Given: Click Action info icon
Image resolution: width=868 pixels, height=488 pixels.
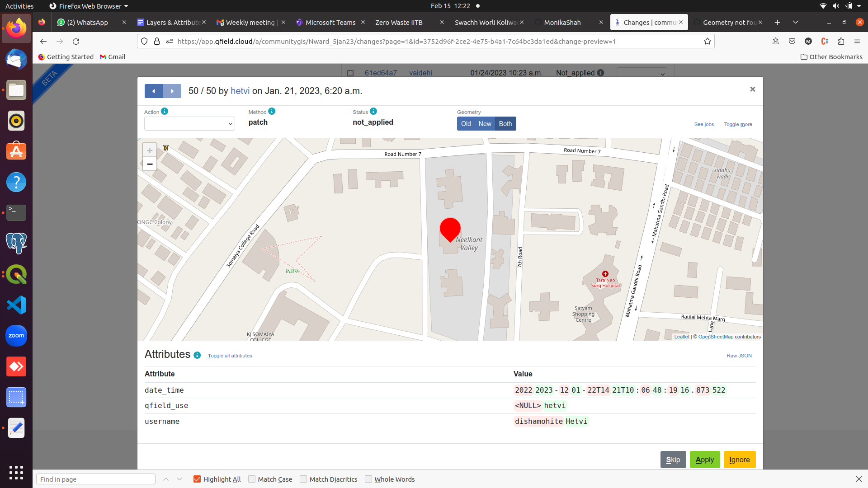Looking at the screenshot, I should click(165, 111).
